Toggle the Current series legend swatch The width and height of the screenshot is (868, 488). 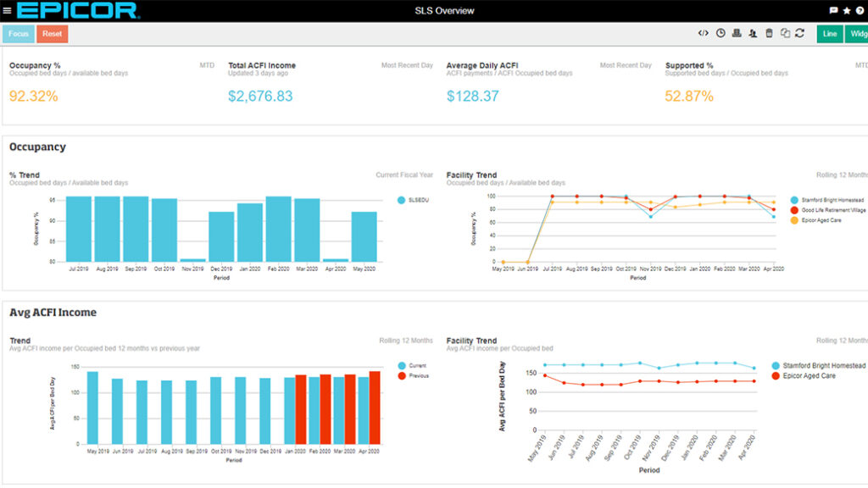[401, 367]
